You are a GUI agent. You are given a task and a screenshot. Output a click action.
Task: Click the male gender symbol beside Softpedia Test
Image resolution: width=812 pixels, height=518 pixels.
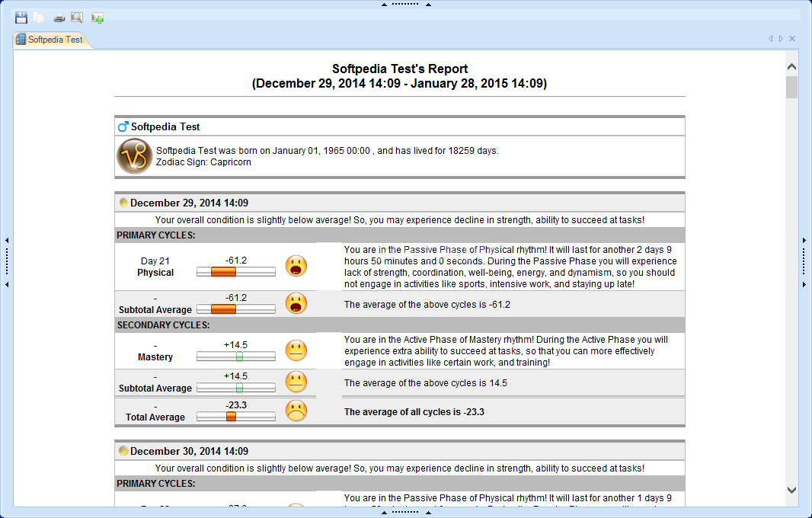click(x=123, y=126)
